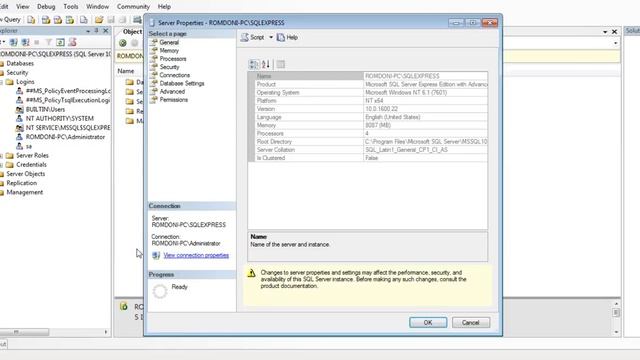Click the Connect icon in Object Explorer toolbar
The width and height of the screenshot is (640, 360).
click(13, 42)
